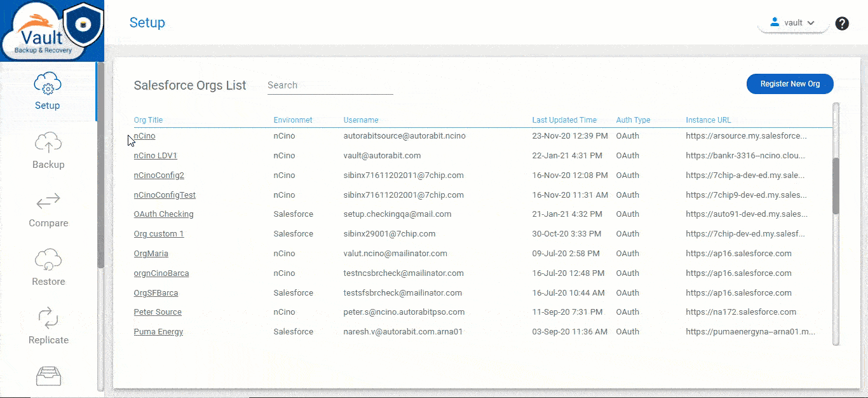Open the Org custom 1 link
Screen dimensions: 868x398
(158, 234)
